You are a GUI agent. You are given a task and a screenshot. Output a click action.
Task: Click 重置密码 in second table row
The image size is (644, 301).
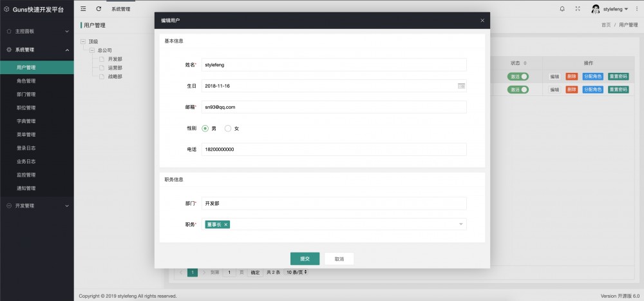tap(618, 89)
